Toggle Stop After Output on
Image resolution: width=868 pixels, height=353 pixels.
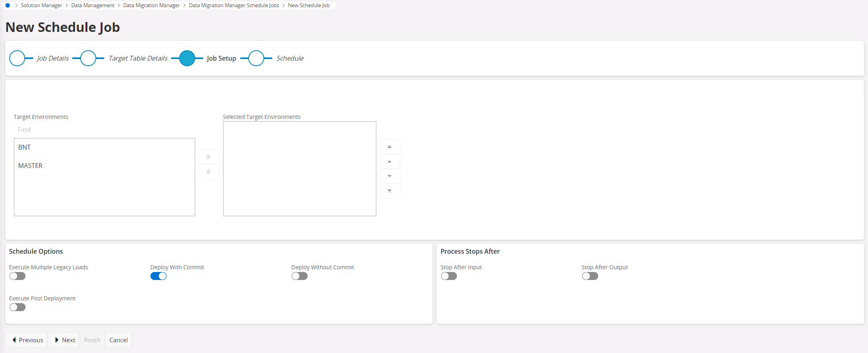pyautogui.click(x=590, y=276)
